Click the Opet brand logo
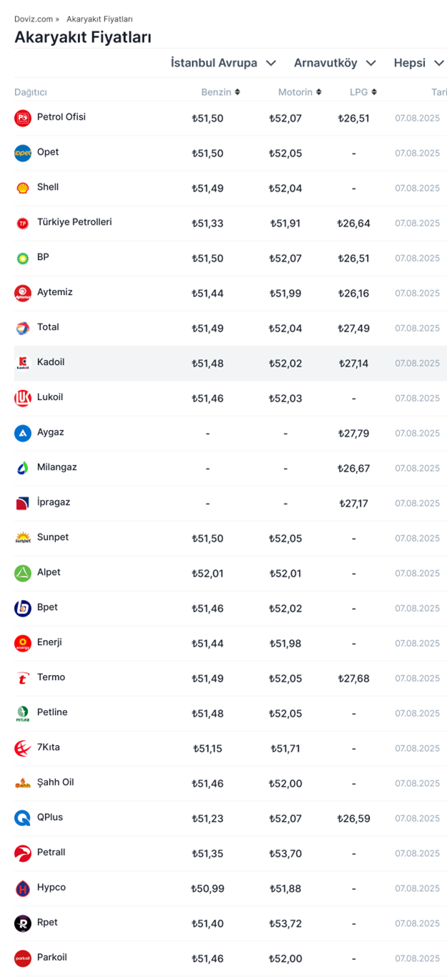Screen dimensions: 447x980 point(23,153)
